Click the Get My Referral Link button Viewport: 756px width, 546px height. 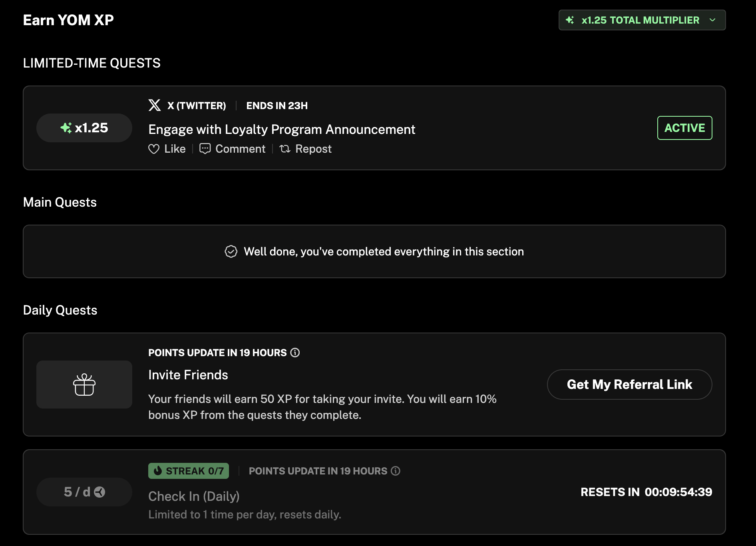(629, 385)
